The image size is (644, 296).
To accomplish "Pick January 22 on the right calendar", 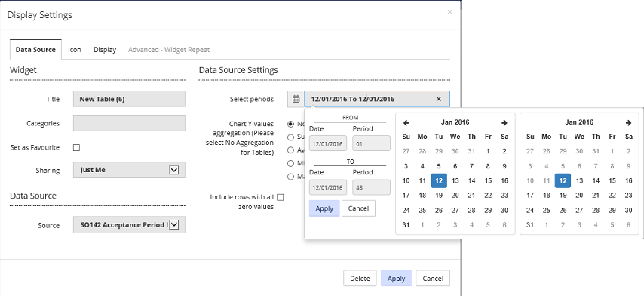I will point(612,196).
